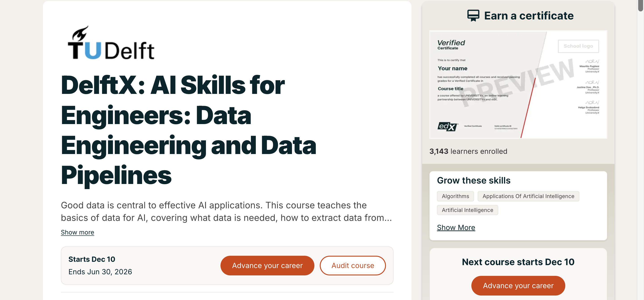This screenshot has width=644, height=300.
Task: Click the "Audit course" button
Action: click(x=352, y=266)
